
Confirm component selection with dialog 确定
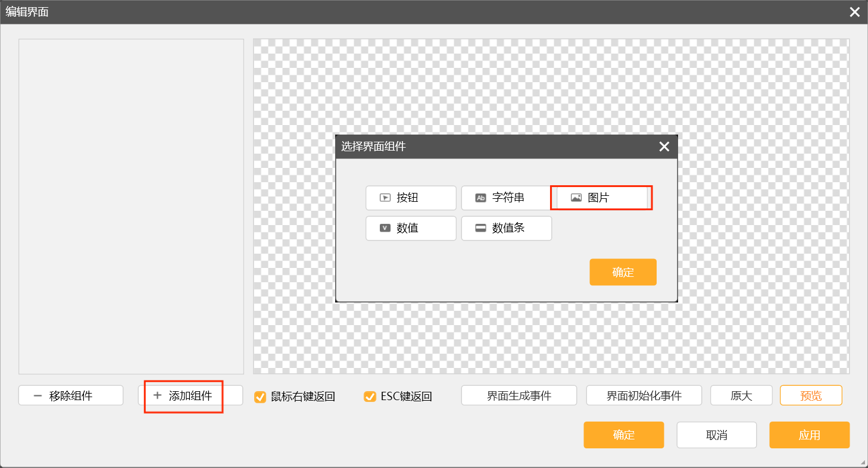(x=623, y=272)
